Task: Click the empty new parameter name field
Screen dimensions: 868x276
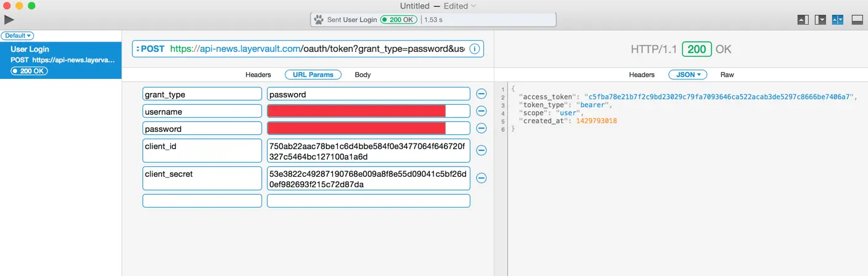Action: [202, 201]
